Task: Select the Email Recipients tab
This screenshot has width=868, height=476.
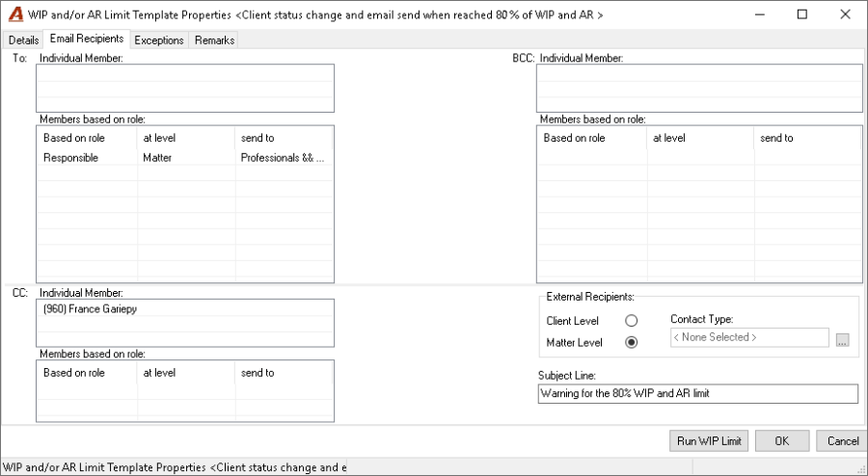Action: 87,39
